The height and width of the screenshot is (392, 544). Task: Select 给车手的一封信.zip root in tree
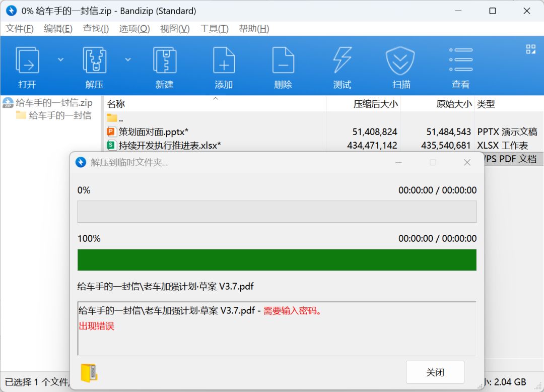[x=54, y=103]
